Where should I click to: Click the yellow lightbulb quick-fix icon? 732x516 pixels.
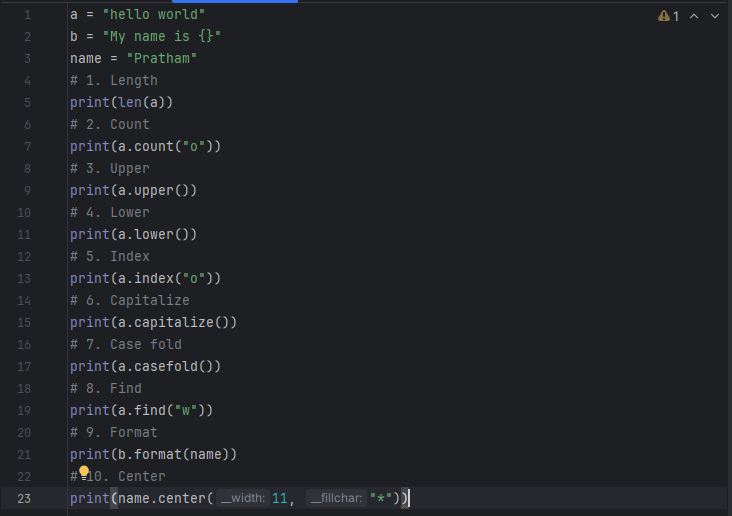(84, 473)
